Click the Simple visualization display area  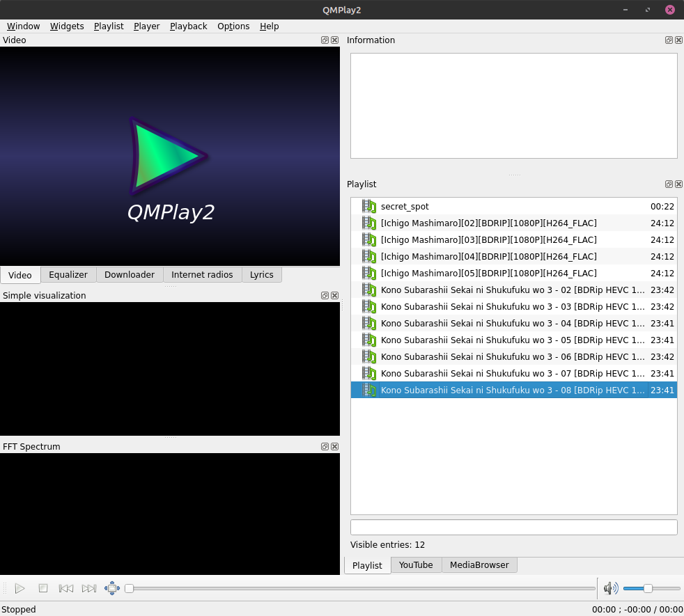(170, 369)
